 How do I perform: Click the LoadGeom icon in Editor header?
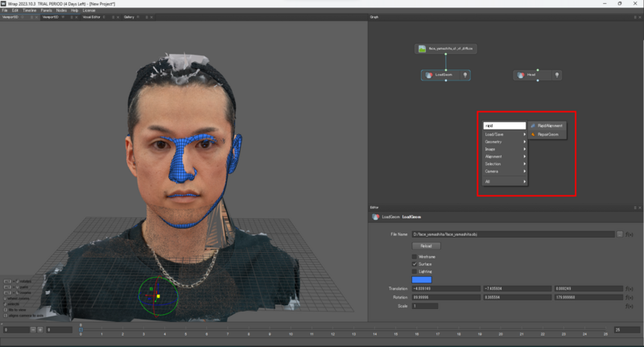pos(375,217)
